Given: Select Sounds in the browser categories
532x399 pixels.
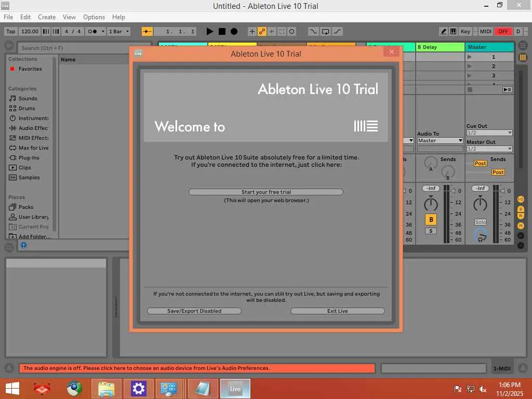Looking at the screenshot, I should pyautogui.click(x=28, y=98).
